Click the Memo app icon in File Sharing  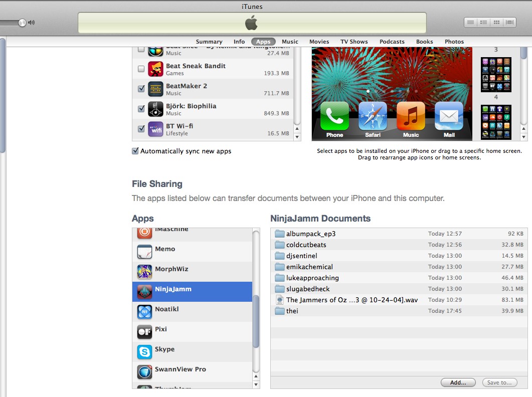[x=144, y=252]
